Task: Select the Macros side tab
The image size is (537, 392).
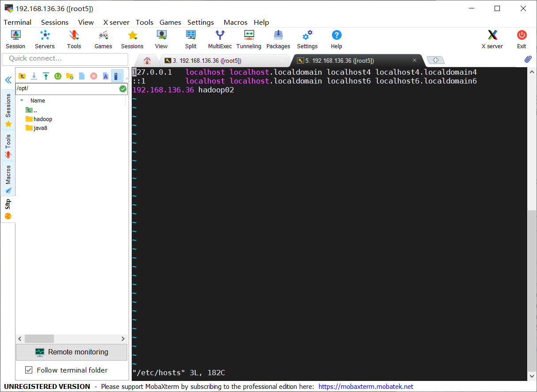Action: pyautogui.click(x=8, y=179)
